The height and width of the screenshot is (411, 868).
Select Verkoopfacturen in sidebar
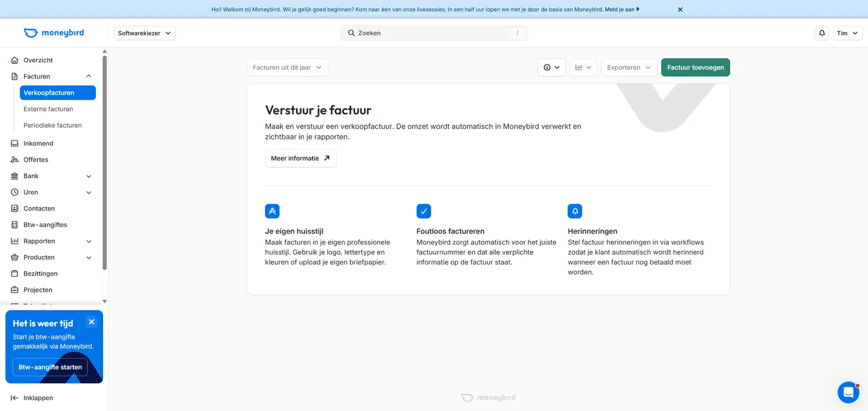(58, 93)
